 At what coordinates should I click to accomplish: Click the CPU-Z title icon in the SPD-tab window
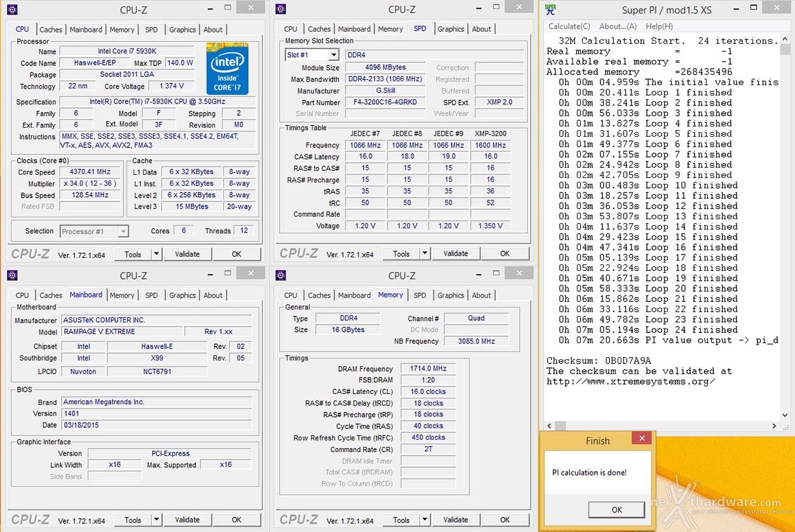point(280,10)
